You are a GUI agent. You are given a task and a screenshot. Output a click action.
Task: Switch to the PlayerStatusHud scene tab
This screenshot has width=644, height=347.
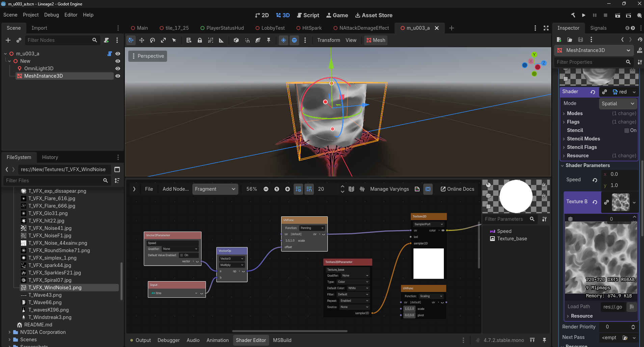[x=222, y=28]
